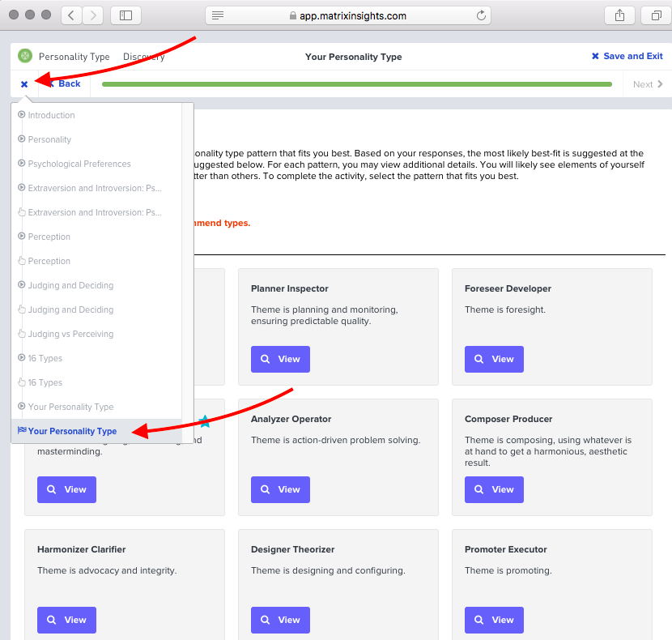Click the Composer Producer card title
Image resolution: width=672 pixels, height=640 pixels.
coord(508,419)
